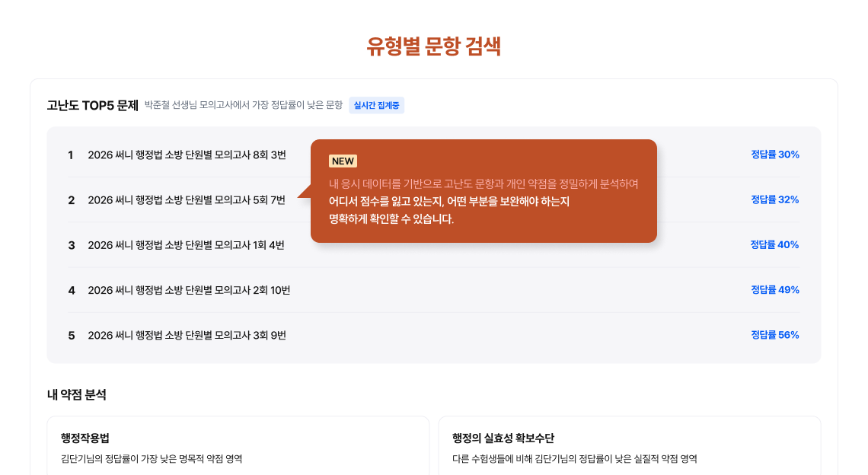Viewport: 868px width, 475px height.
Task: Open the 8회 3번 mock exam question
Action: (187, 155)
